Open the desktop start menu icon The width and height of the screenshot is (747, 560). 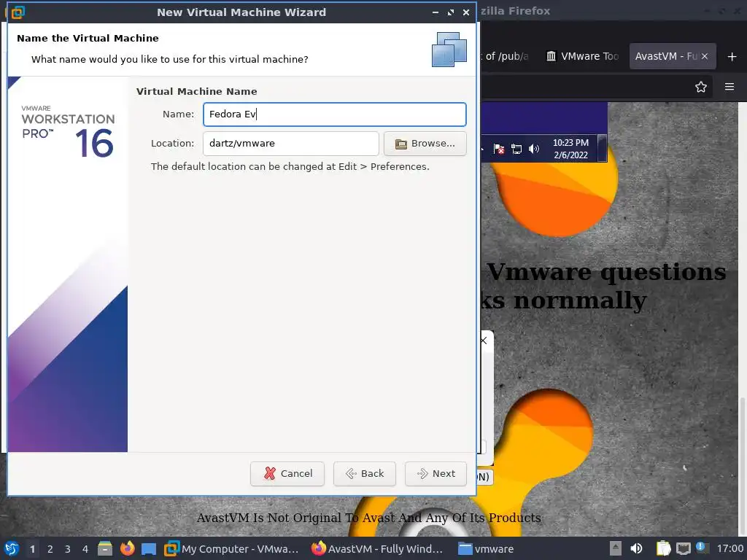point(12,549)
